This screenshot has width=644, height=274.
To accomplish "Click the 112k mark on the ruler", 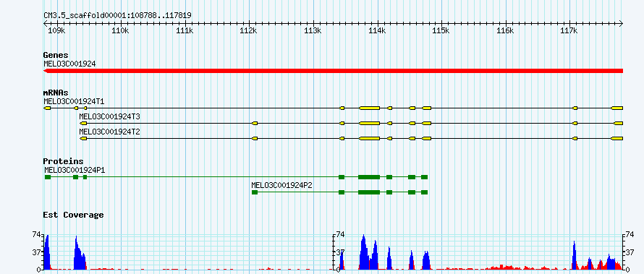I will 249,31.
